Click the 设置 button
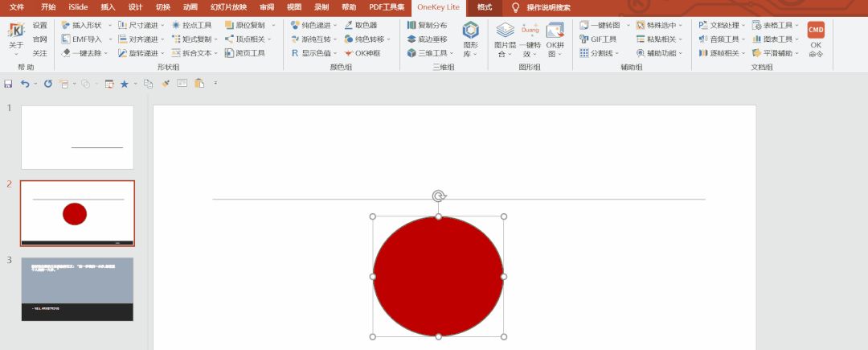This screenshot has height=350, width=868. tap(40, 26)
